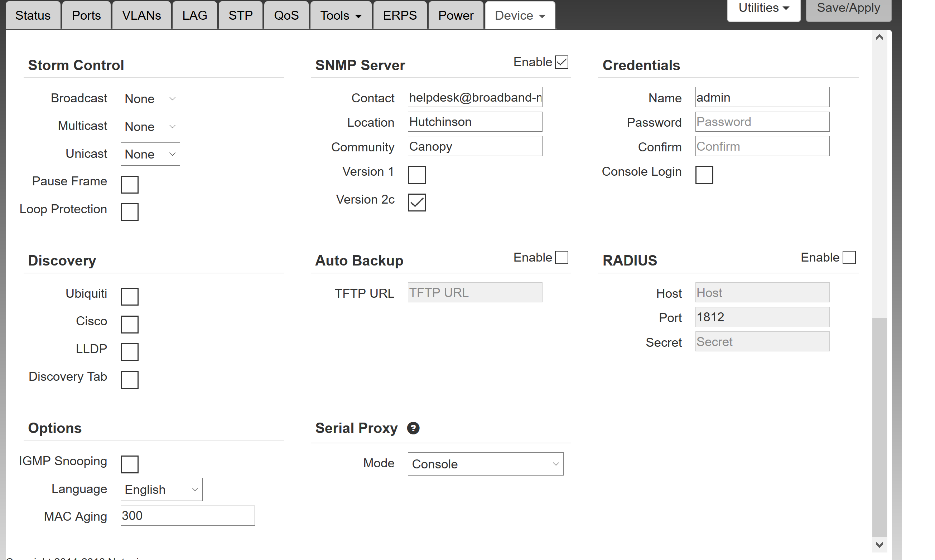The image size is (935, 560).
Task: Open the Broadcast storm control dropdown
Action: point(150,99)
